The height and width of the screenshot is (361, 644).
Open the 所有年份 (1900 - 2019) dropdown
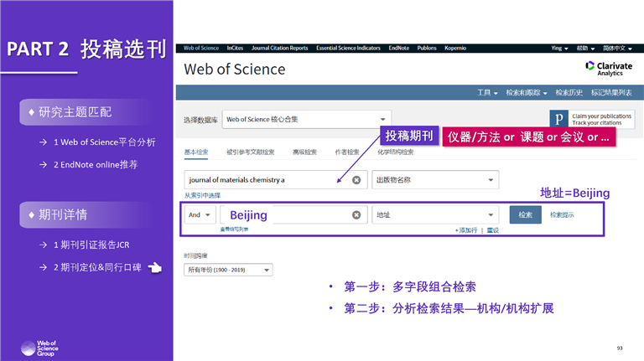pyautogui.click(x=228, y=270)
